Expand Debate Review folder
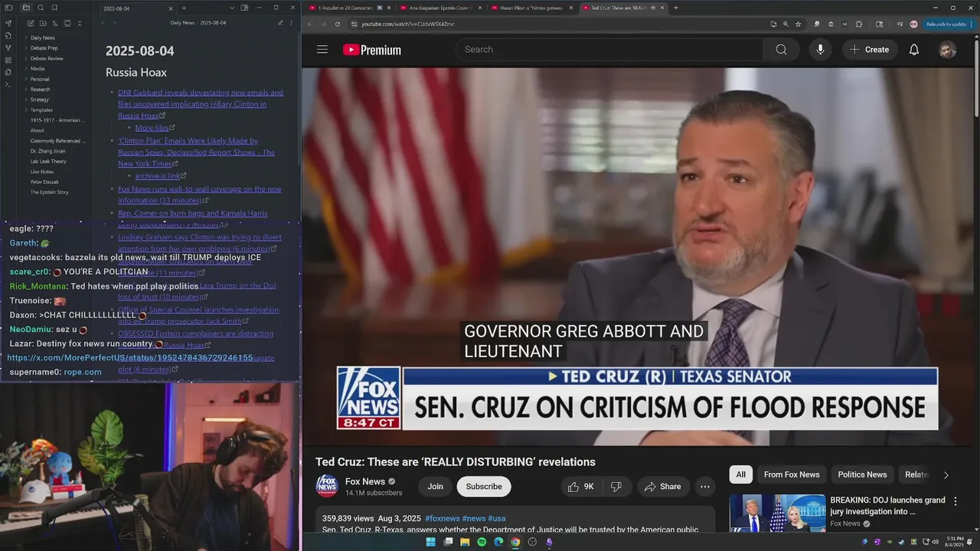The height and width of the screenshot is (551, 980). tap(46, 58)
